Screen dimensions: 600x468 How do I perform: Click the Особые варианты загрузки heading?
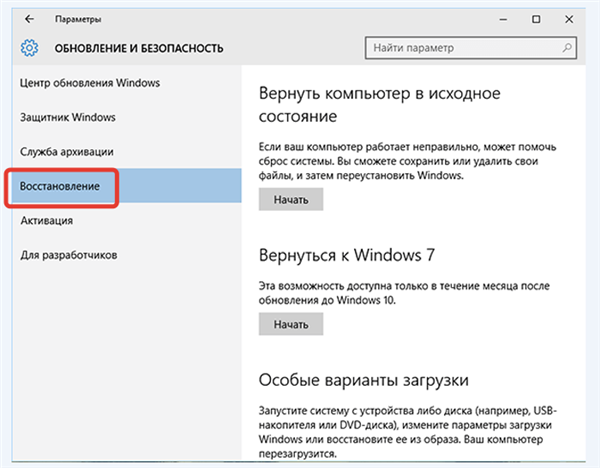[364, 380]
